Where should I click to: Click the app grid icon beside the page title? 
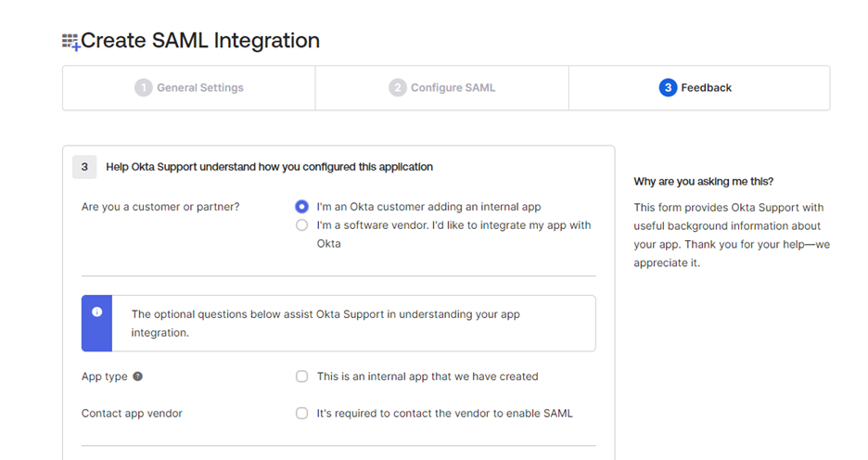point(70,41)
